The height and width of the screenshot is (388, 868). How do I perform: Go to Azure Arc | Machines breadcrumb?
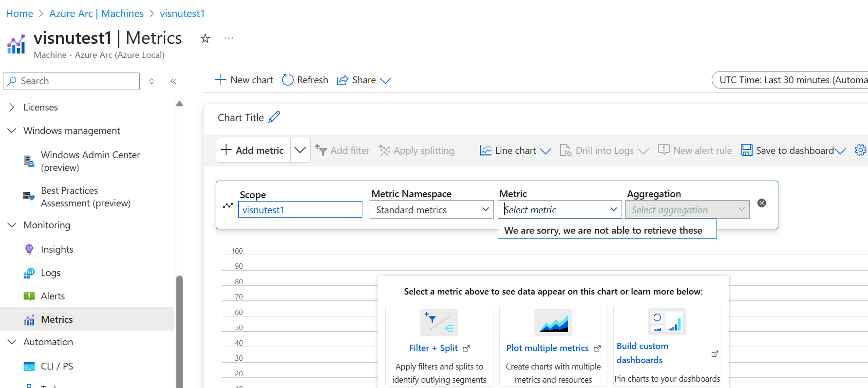[96, 14]
